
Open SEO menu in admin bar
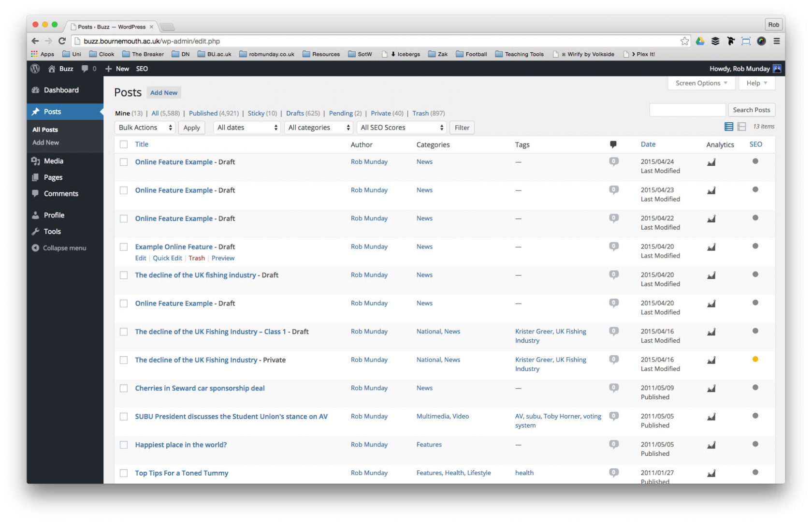(x=142, y=69)
